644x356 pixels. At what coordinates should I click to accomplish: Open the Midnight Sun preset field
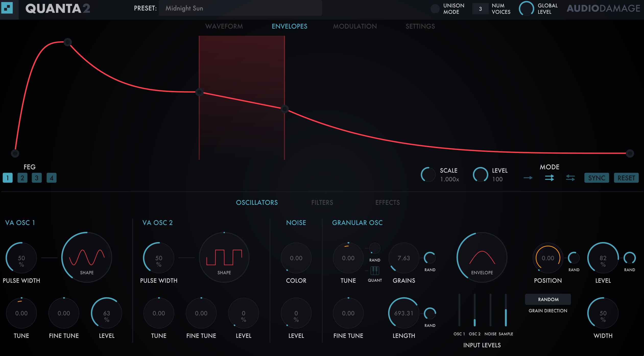point(240,8)
